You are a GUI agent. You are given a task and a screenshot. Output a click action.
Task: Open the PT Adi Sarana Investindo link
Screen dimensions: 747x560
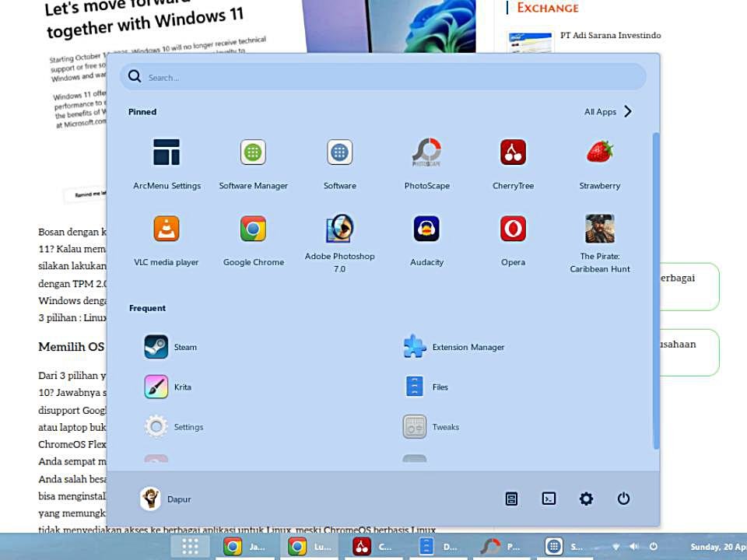tap(610, 35)
